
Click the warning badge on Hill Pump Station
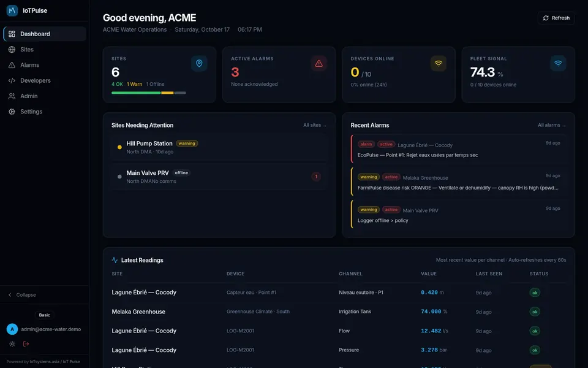187,144
